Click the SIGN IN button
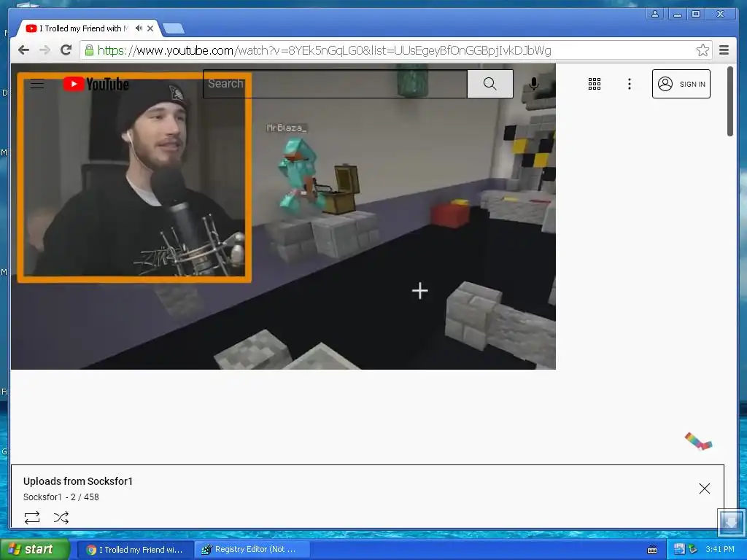The height and width of the screenshot is (560, 747). (x=681, y=84)
